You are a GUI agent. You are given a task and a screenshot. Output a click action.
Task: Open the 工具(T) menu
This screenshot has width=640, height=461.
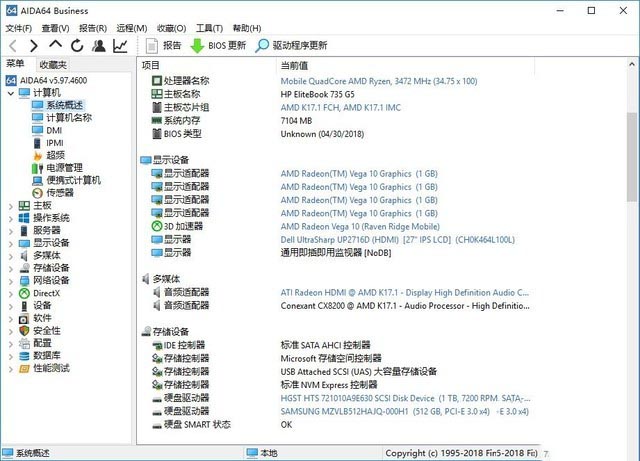(209, 28)
